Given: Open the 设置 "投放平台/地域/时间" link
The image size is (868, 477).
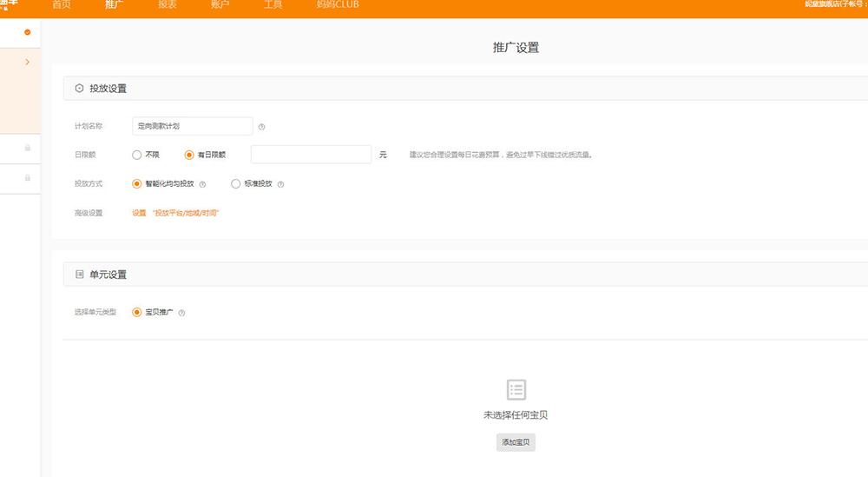Looking at the screenshot, I should [175, 213].
